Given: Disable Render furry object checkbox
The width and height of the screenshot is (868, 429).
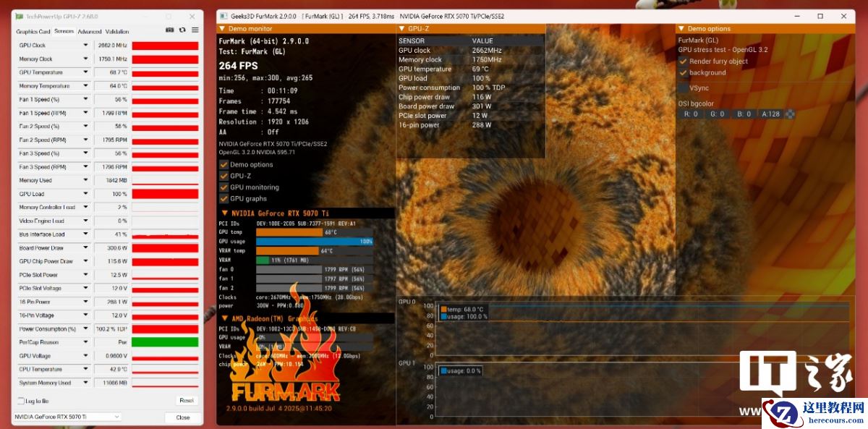Looking at the screenshot, I should pyautogui.click(x=683, y=61).
